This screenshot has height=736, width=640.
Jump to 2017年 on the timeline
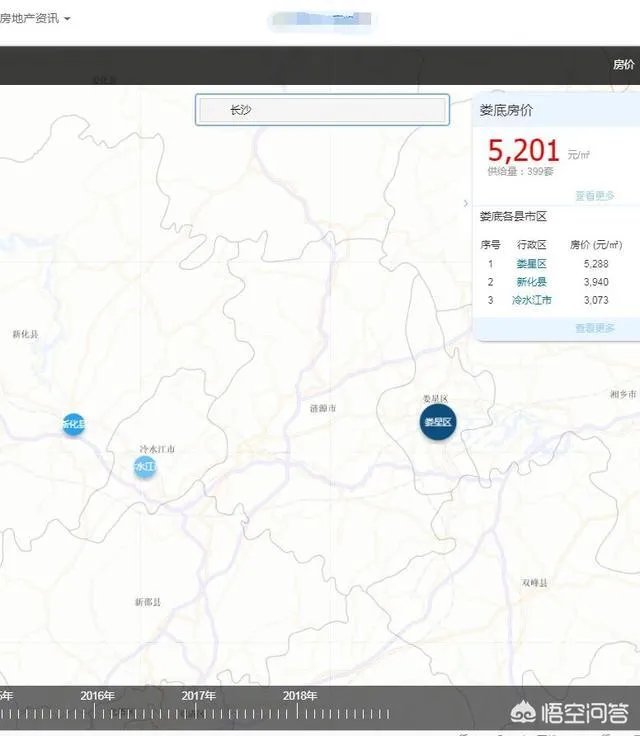click(199, 696)
